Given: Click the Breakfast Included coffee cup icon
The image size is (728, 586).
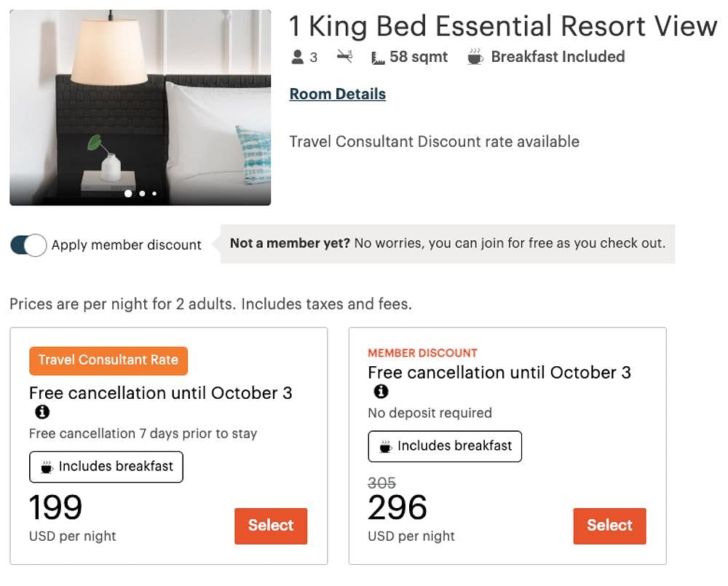Looking at the screenshot, I should coord(475,57).
